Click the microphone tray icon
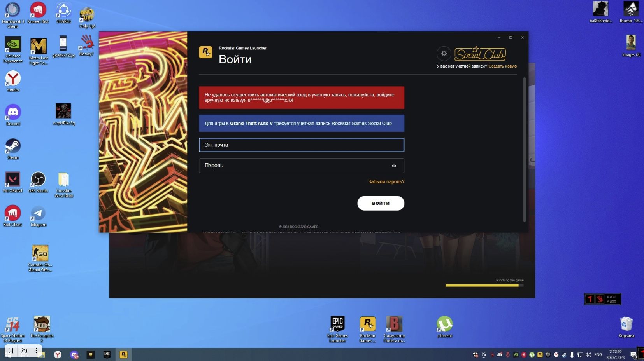644x361 pixels. [572, 355]
